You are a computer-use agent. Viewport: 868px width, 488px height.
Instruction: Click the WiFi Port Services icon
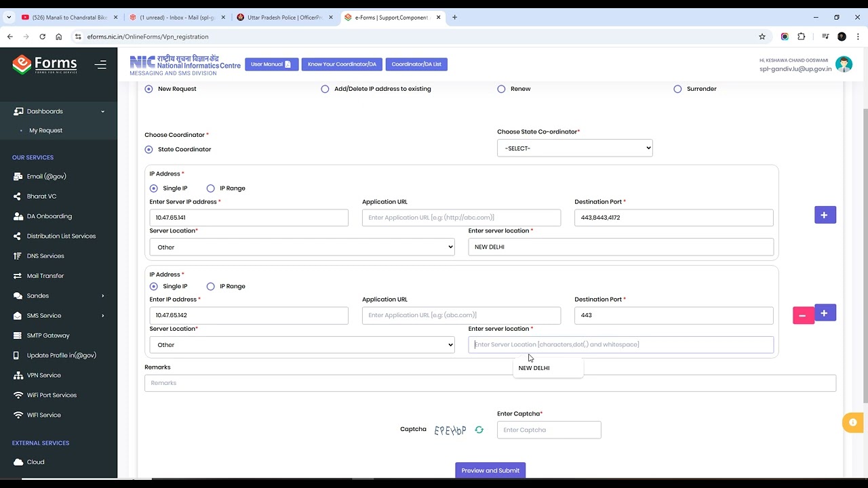tap(17, 395)
